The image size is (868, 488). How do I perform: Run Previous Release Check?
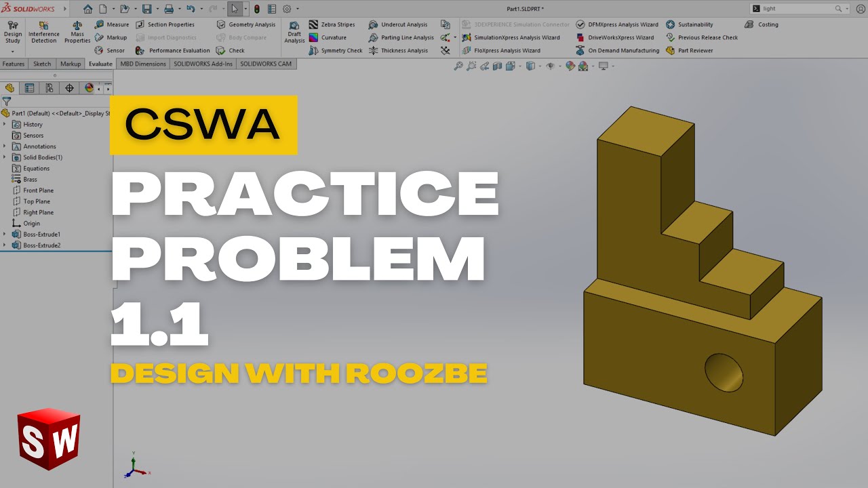click(702, 37)
